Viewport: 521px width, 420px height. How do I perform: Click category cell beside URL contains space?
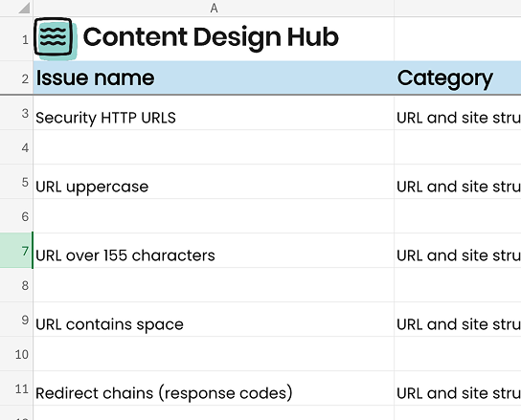click(458, 320)
